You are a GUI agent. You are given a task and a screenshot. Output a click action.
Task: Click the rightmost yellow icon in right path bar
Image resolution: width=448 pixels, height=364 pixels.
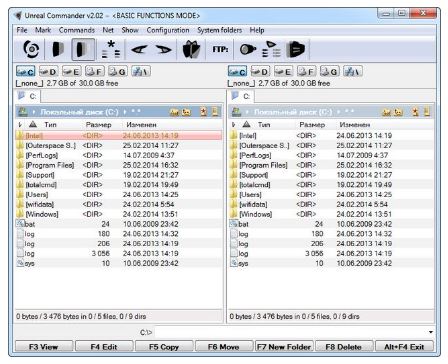[427, 112]
